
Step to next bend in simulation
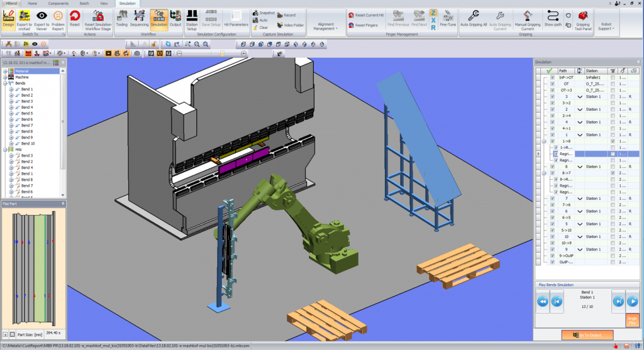click(618, 302)
